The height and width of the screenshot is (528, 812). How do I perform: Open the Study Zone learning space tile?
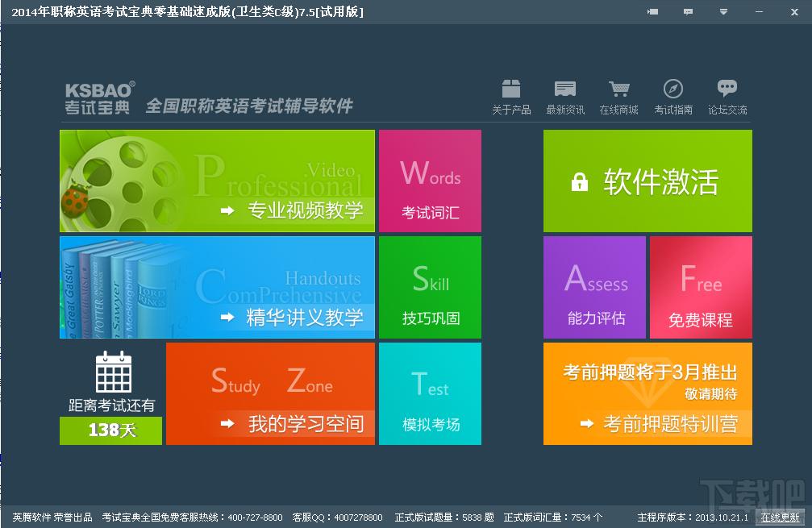coord(270,393)
